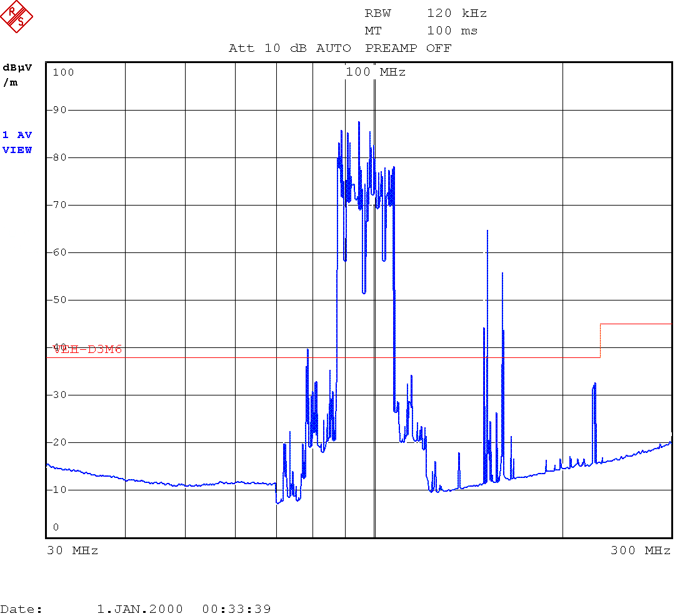This screenshot has height=616, width=700.
Task: Click the 300 MHz stop frequency label
Action: (641, 550)
